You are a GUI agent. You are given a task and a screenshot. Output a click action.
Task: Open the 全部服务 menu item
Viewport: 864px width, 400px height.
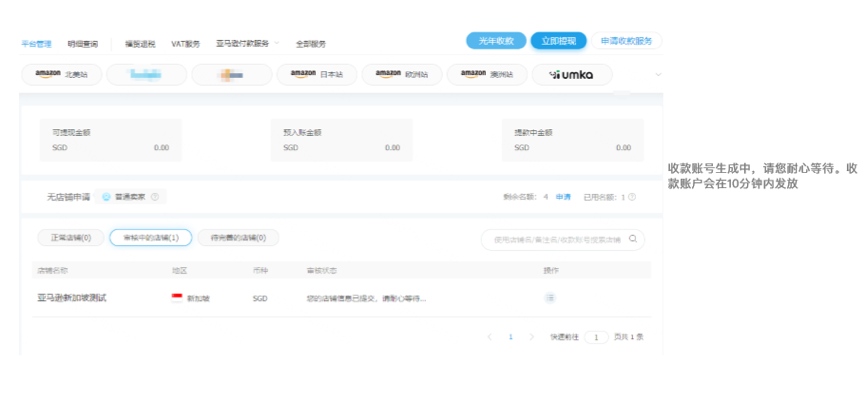pos(311,44)
